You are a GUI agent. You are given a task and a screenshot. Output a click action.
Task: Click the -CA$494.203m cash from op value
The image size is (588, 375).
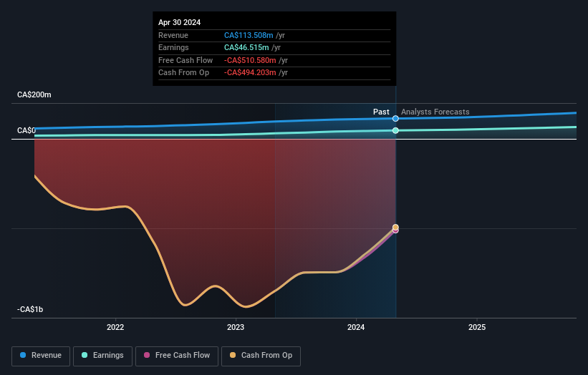250,73
